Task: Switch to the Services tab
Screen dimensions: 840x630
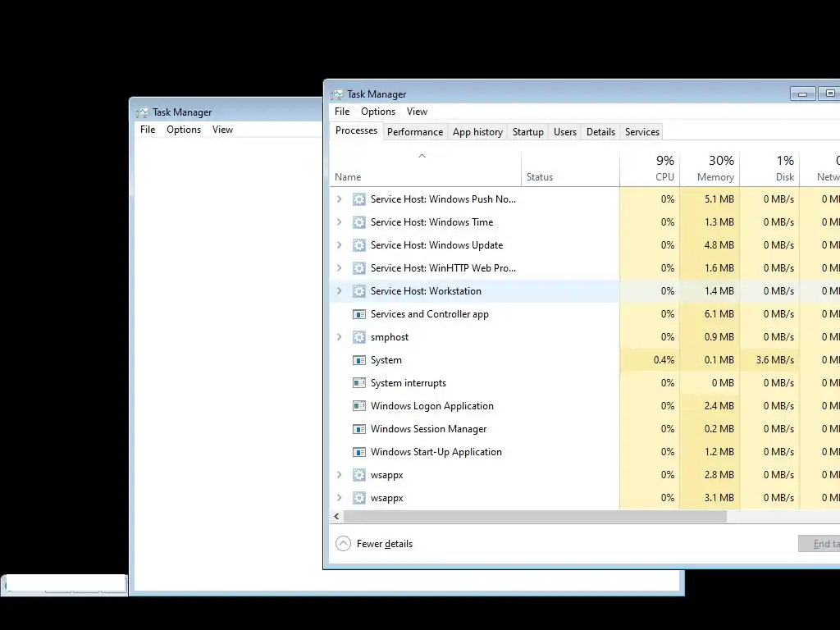Action: pyautogui.click(x=641, y=132)
